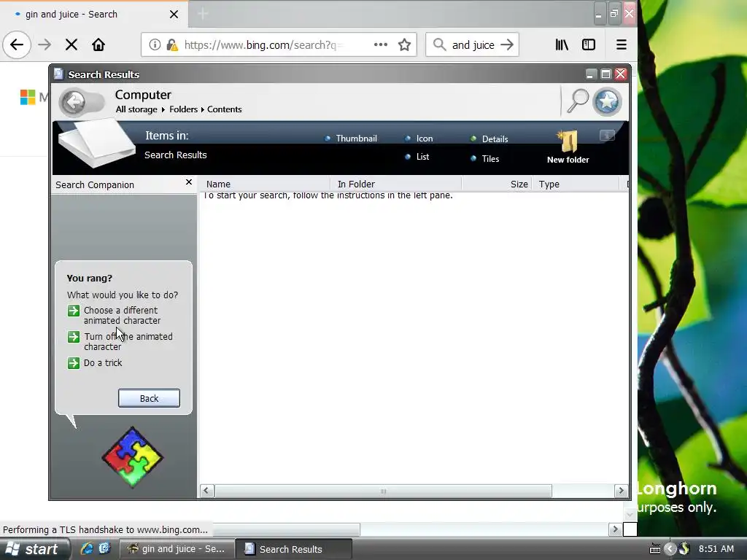Click the Firefox forward arrow

coord(44,44)
